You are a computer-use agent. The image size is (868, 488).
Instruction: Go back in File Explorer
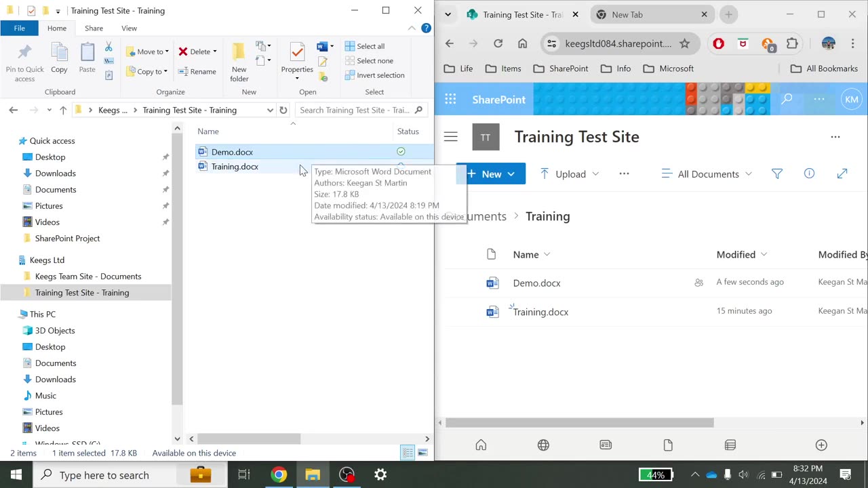pyautogui.click(x=13, y=110)
